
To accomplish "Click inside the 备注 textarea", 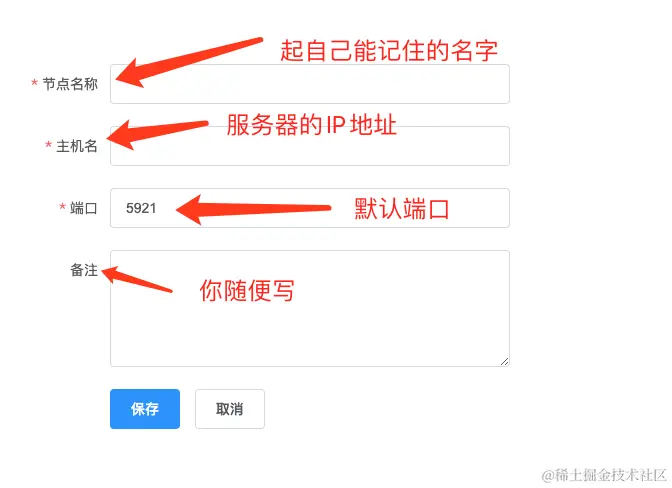I will (309, 308).
